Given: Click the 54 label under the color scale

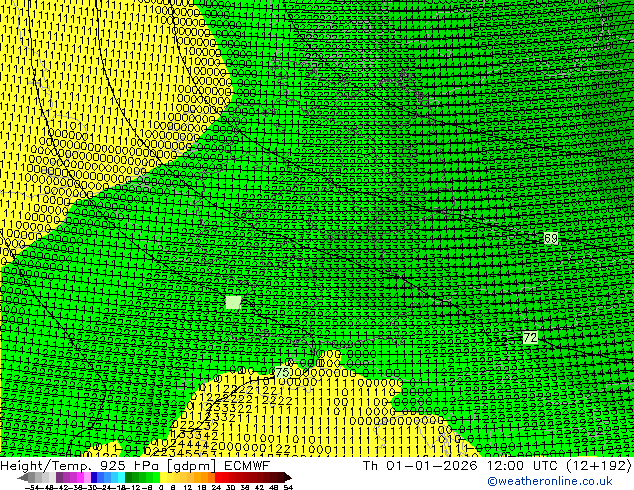Looking at the screenshot, I should point(288,488).
